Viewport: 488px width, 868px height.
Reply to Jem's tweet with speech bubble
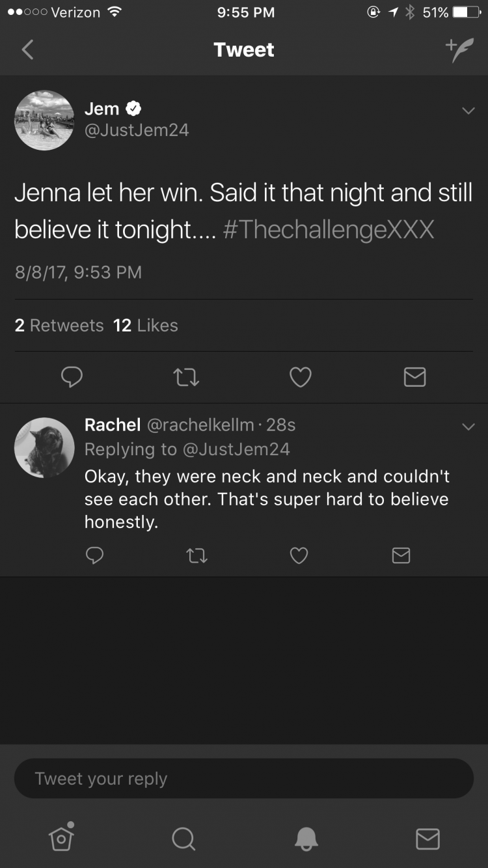click(x=72, y=377)
